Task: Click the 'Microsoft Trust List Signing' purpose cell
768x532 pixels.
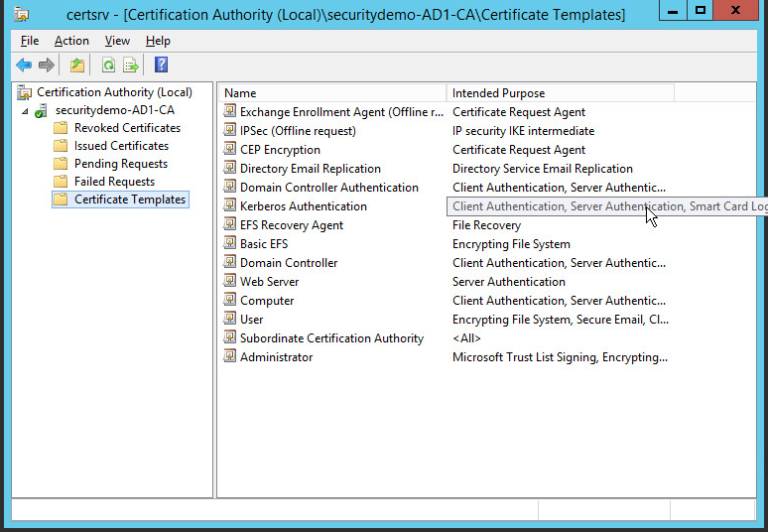Action: (560, 357)
